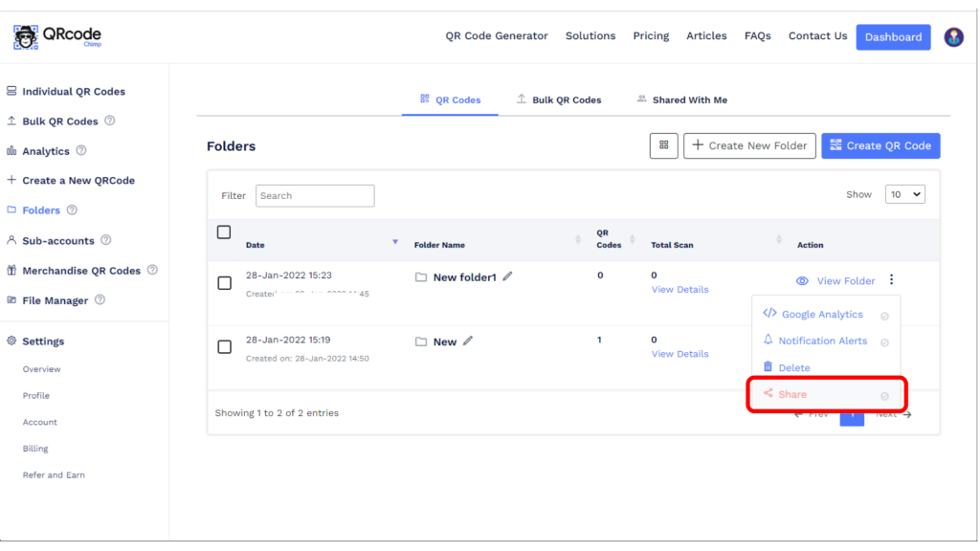This screenshot has width=980, height=551.
Task: Select Google Analytics from the menu
Action: coord(822,314)
